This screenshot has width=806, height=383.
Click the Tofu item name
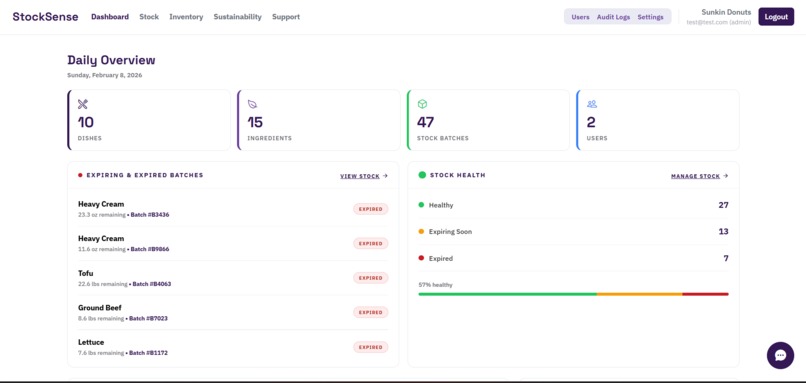click(85, 273)
